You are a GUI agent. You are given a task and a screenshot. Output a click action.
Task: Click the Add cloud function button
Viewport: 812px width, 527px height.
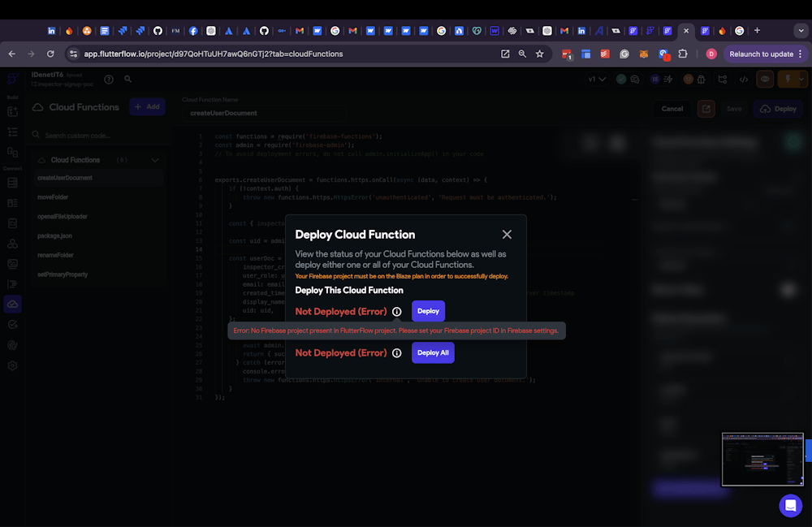[147, 106]
